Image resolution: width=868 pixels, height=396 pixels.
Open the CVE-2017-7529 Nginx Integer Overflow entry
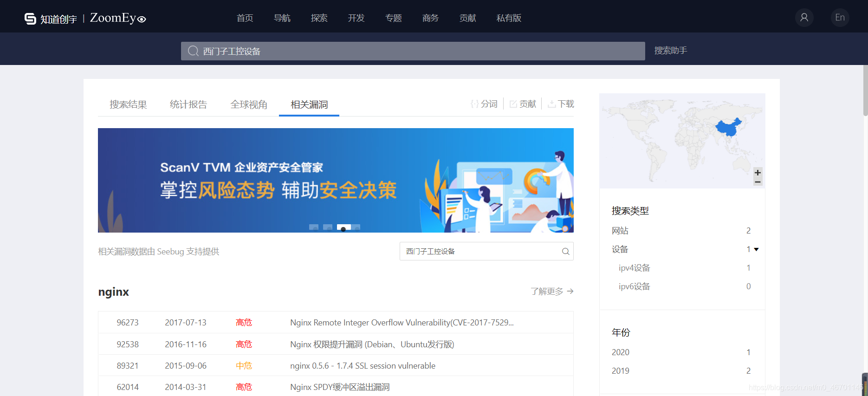click(402, 323)
